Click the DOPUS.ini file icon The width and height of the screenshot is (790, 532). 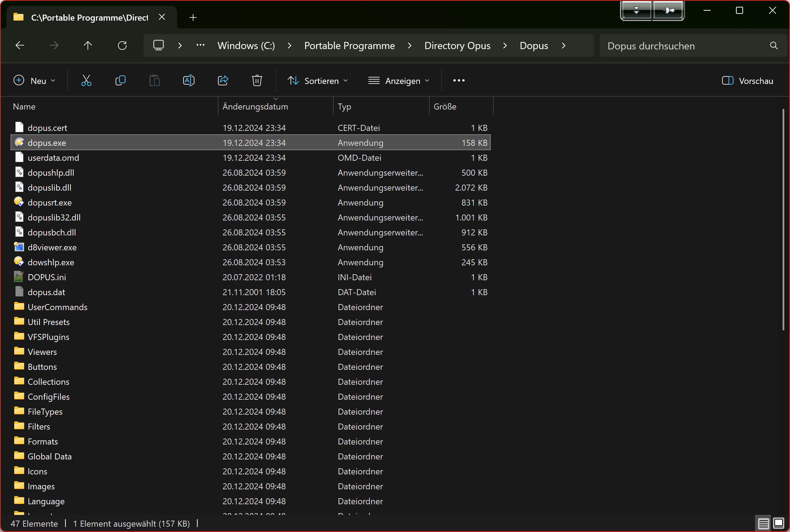(x=19, y=277)
